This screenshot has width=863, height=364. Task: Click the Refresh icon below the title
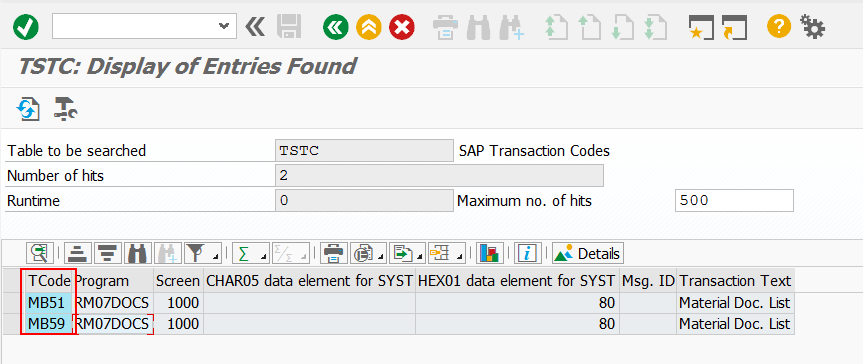pos(28,108)
